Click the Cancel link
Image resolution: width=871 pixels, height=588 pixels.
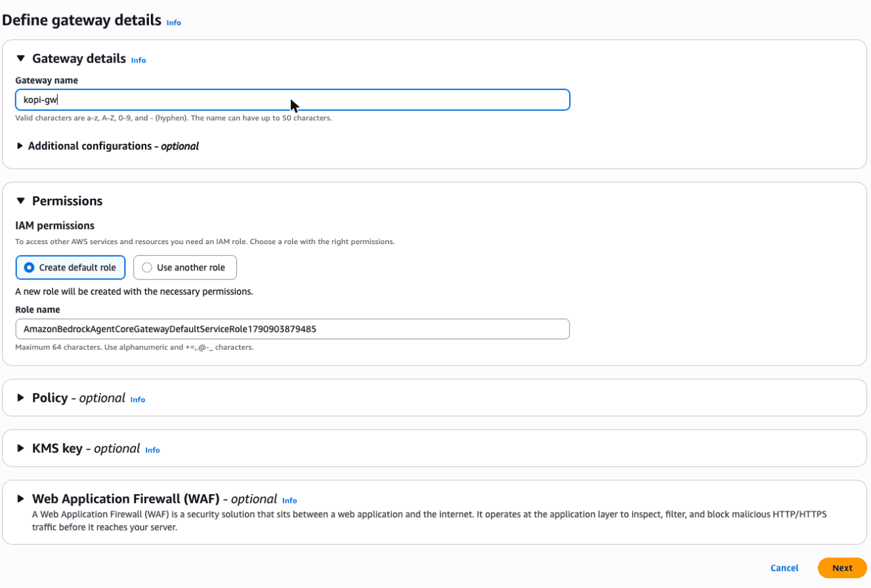784,568
